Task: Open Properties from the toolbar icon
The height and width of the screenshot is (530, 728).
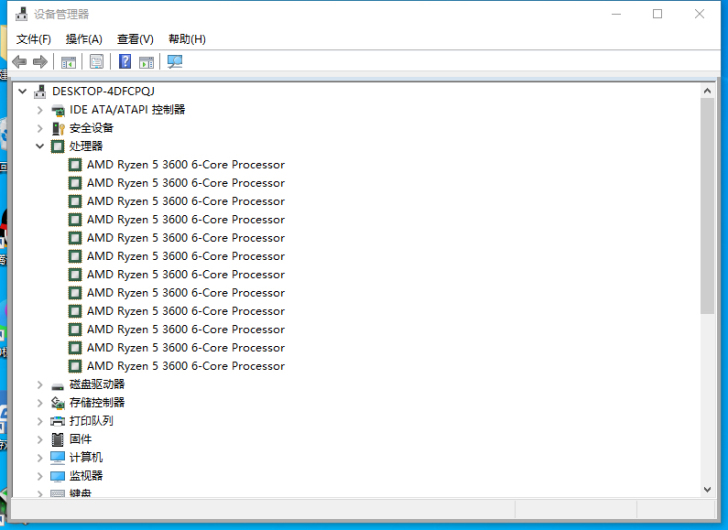Action: (x=96, y=62)
